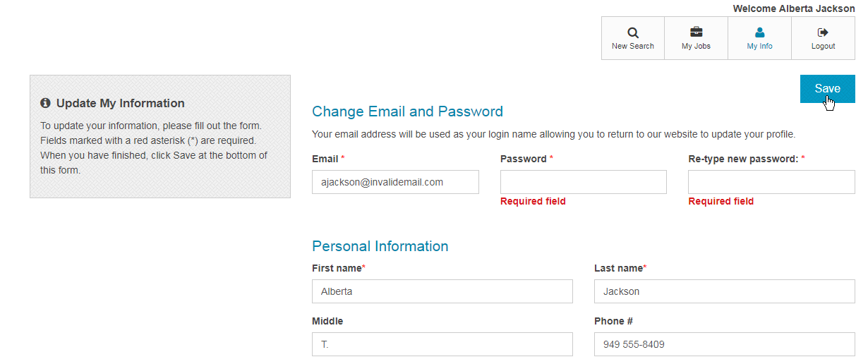Go to My Jobs label
This screenshot has width=868, height=364.
696,47
